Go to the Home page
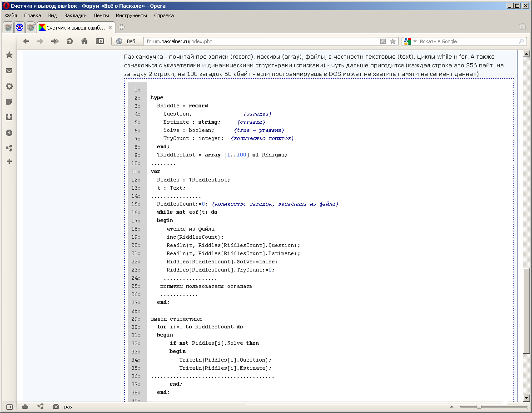The width and height of the screenshot is (532, 413). coord(84,41)
